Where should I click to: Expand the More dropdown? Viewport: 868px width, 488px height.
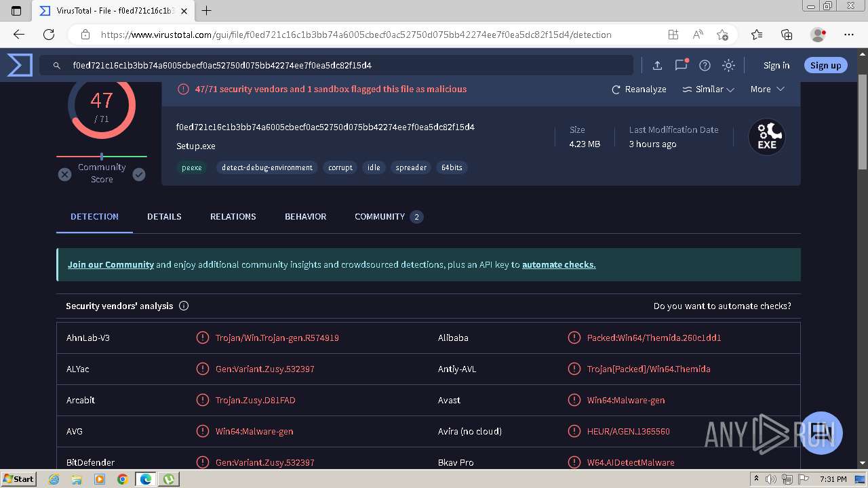[x=768, y=89]
